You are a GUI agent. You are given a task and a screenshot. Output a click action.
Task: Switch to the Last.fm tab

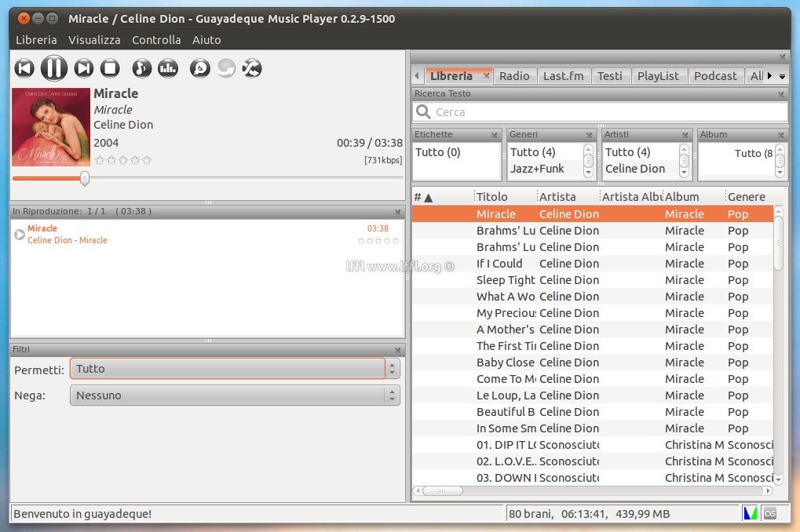coord(563,76)
